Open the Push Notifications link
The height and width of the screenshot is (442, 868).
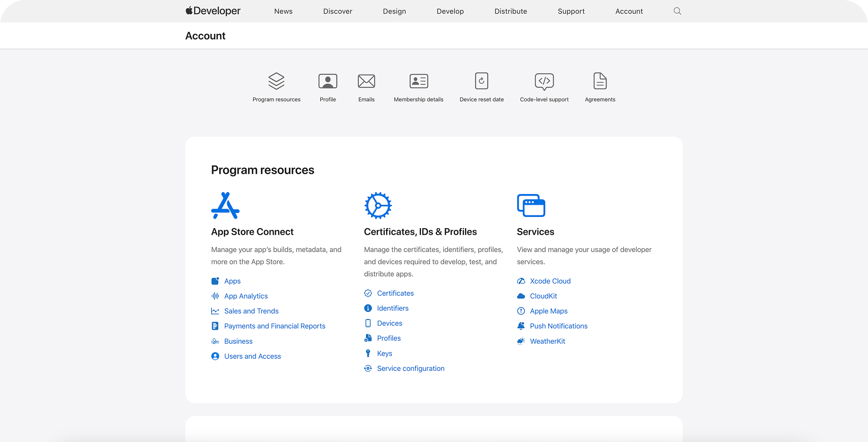[559, 326]
